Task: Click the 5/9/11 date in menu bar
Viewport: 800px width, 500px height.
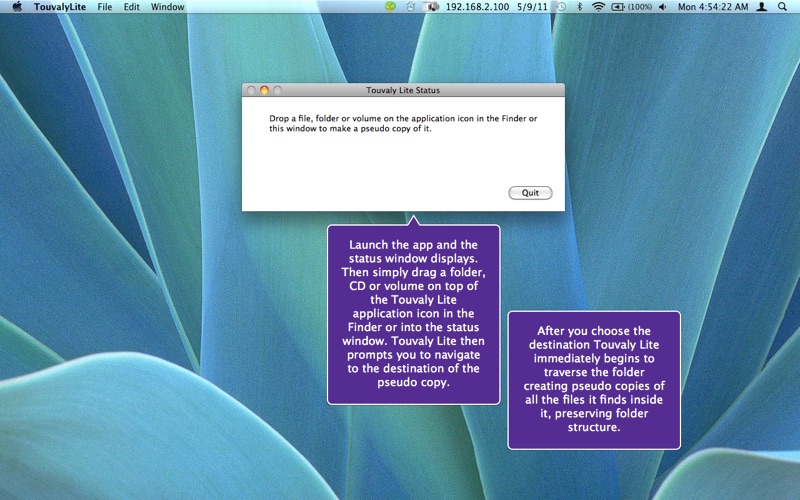Action: pos(532,7)
